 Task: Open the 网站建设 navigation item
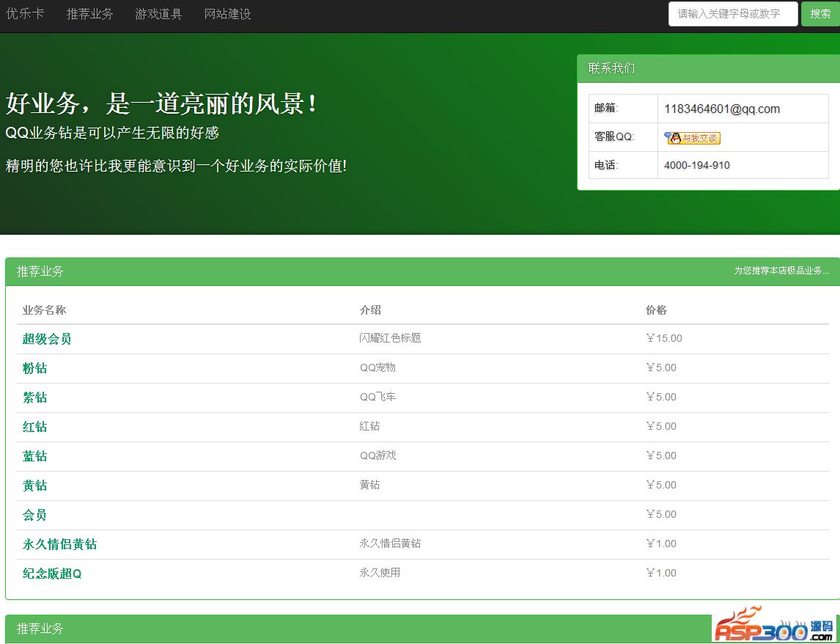[x=228, y=13]
